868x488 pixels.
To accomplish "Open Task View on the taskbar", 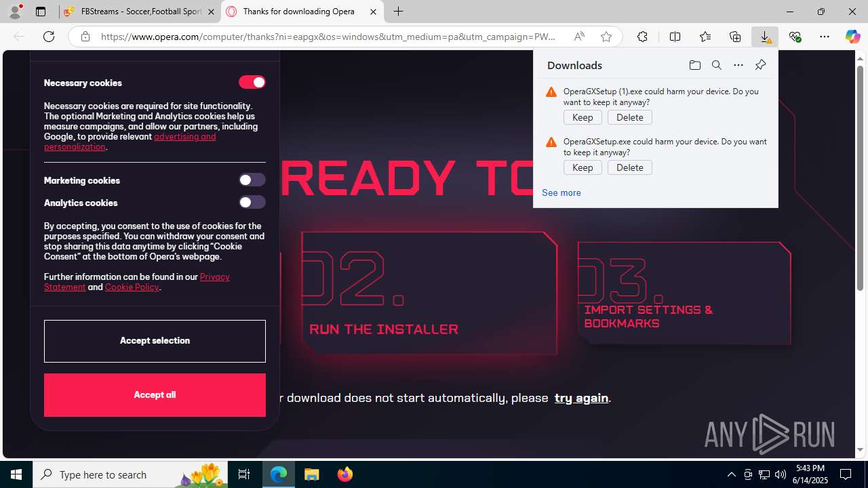I will (244, 474).
